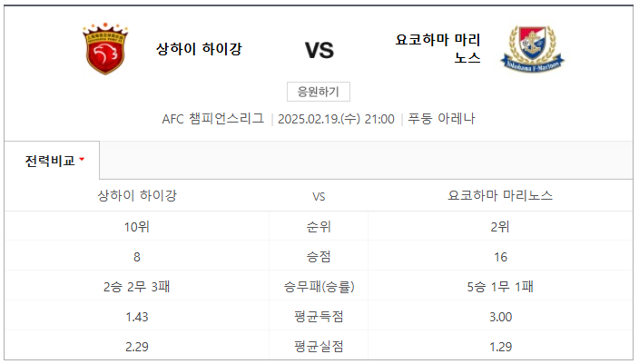Click the large VS text in header
Screen dimensions: 639x364
pyautogui.click(x=319, y=51)
